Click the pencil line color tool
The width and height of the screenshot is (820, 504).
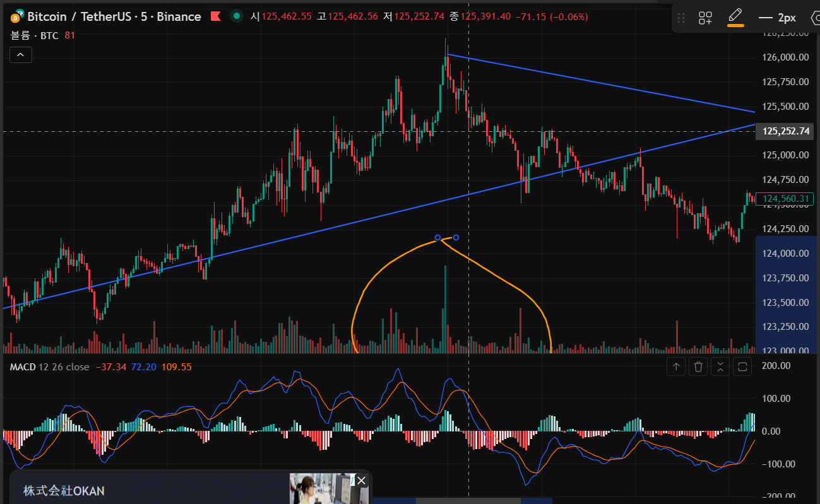[735, 16]
